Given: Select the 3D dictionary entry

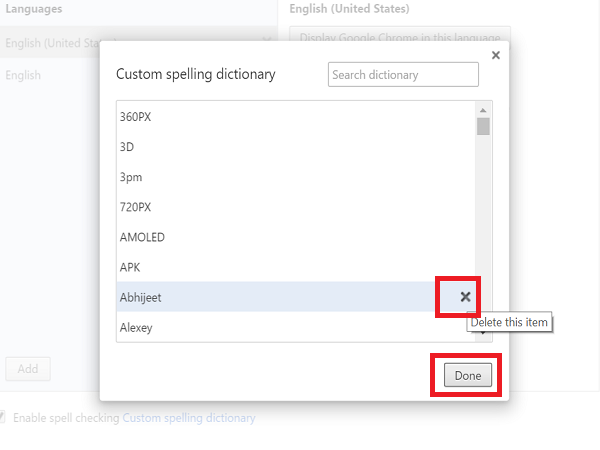Looking at the screenshot, I should click(x=126, y=147).
